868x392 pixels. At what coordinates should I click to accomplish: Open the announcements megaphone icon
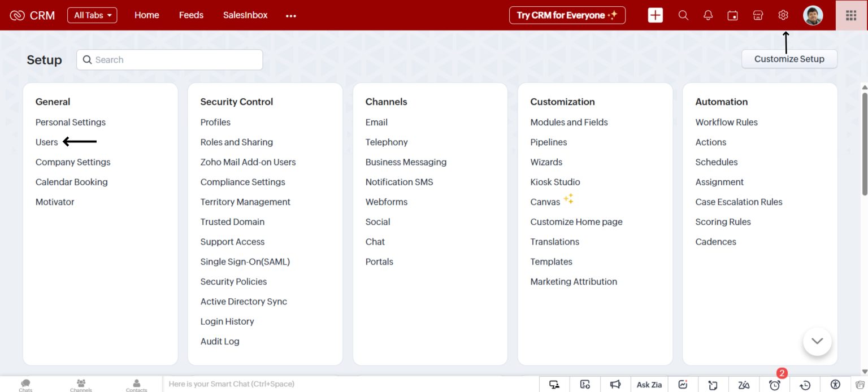click(615, 384)
